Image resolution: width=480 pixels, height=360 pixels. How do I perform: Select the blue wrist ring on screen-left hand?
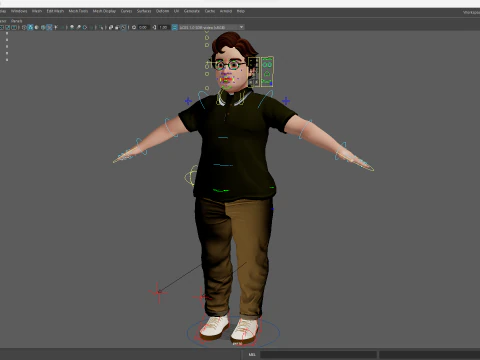(x=141, y=146)
